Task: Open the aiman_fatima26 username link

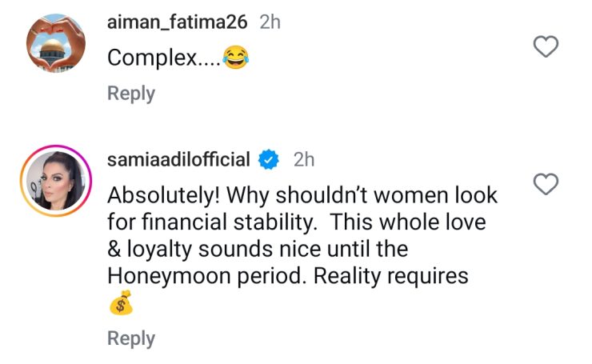Action: tap(178, 22)
